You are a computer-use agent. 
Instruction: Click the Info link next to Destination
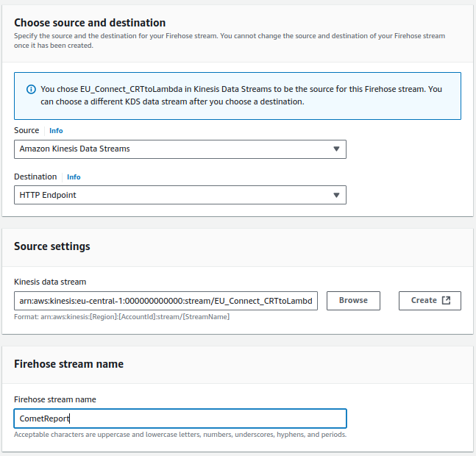pos(74,177)
